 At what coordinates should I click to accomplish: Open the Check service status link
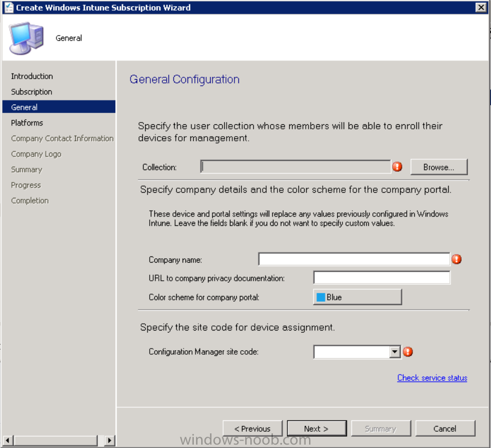(432, 378)
